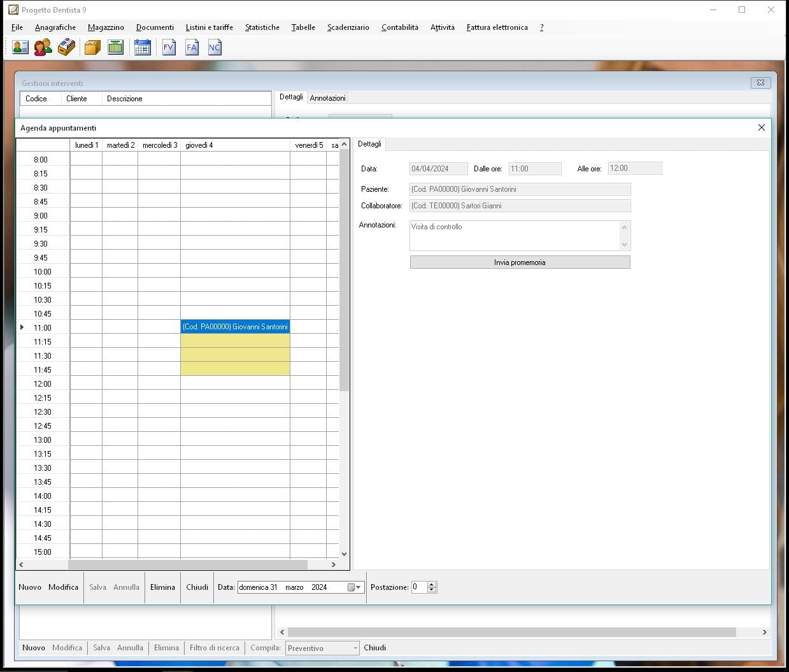This screenshot has height=672, width=789.
Task: Close the Agenda appuntamenti window
Action: point(761,127)
